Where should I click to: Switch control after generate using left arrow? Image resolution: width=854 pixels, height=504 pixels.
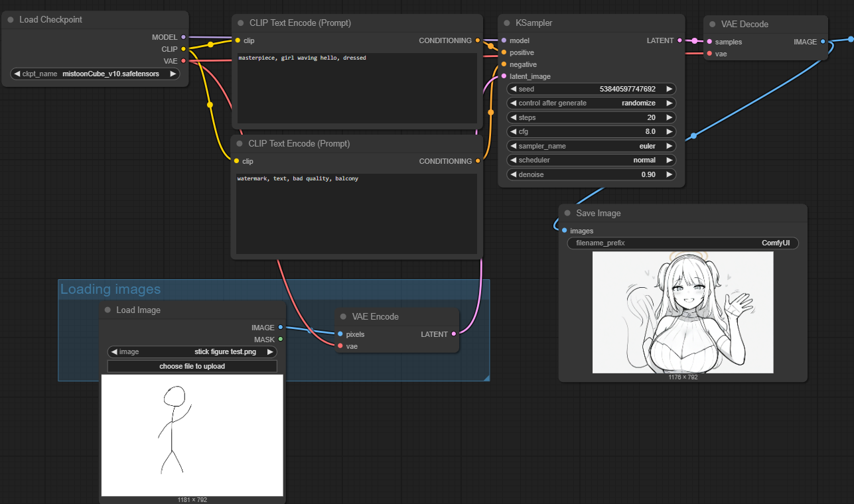514,103
